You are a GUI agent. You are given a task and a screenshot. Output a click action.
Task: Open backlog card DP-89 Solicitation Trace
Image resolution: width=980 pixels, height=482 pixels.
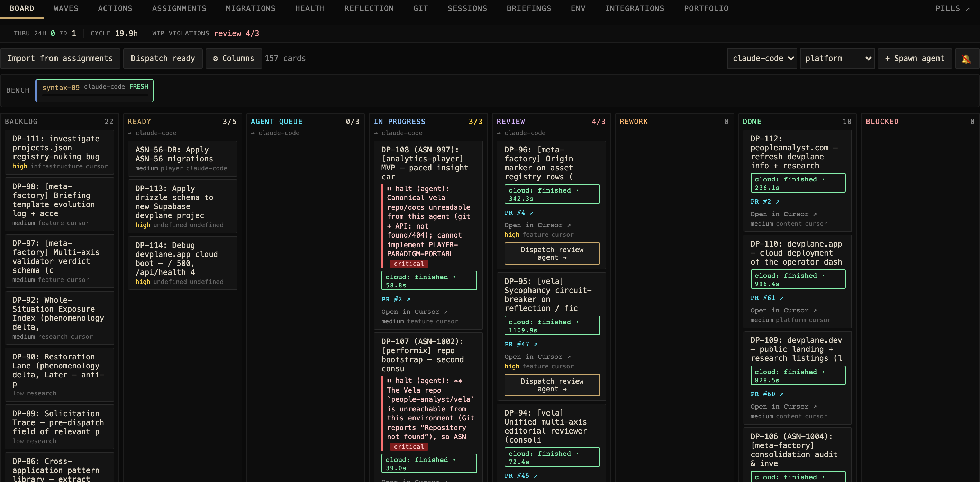60,426
